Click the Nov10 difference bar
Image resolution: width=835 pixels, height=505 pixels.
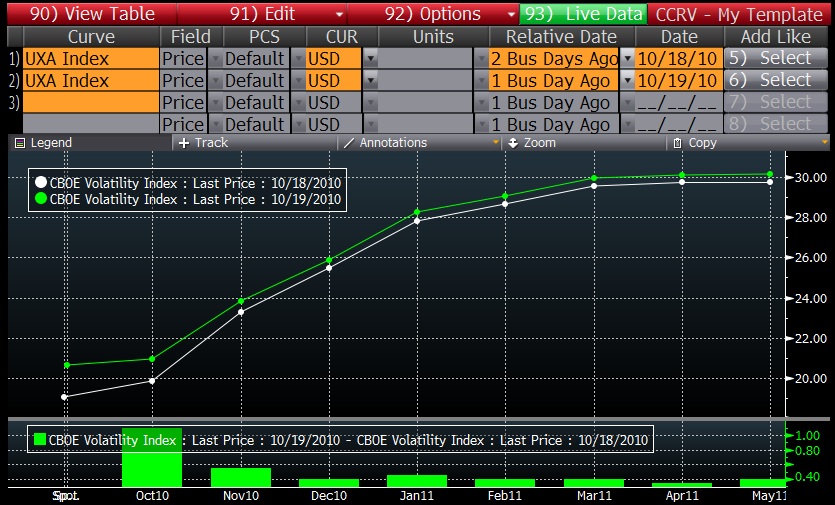[x=241, y=477]
